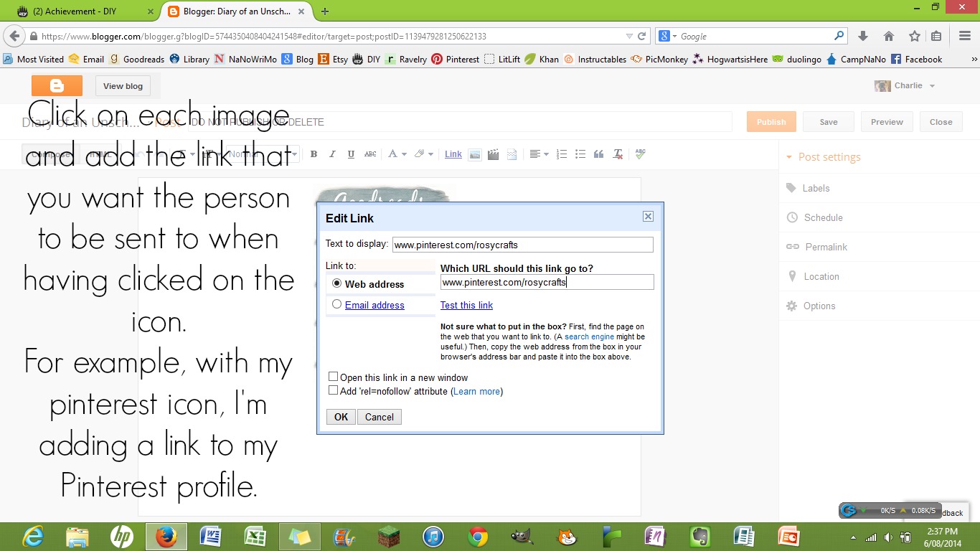This screenshot has width=980, height=551.
Task: Open the Pinterest bookmark in bookmarks bar
Action: pyautogui.click(x=456, y=60)
